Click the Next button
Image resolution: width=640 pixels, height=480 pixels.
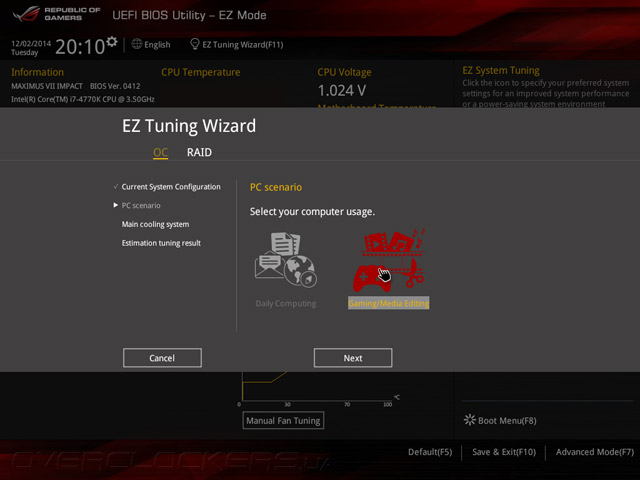[353, 358]
